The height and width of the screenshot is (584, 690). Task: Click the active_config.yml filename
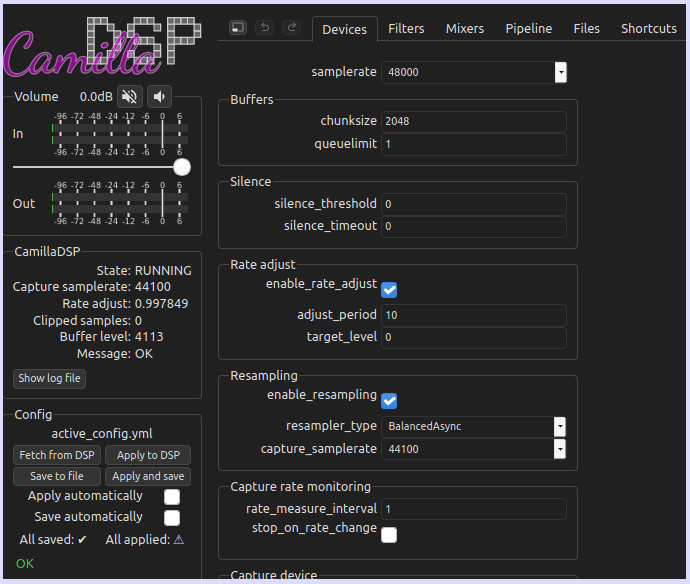click(102, 434)
